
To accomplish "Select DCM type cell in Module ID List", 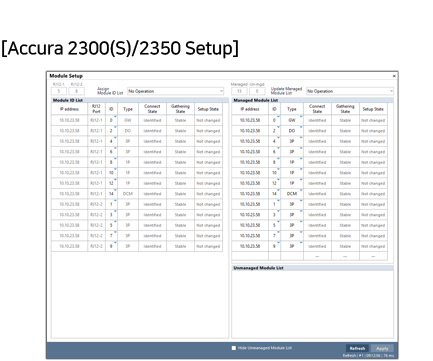I will 128,194.
